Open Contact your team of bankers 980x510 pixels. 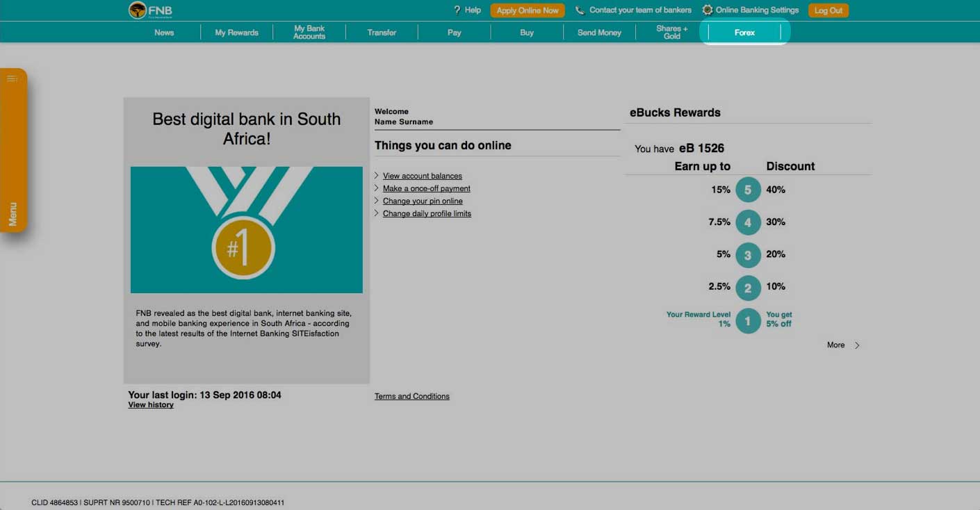(640, 10)
